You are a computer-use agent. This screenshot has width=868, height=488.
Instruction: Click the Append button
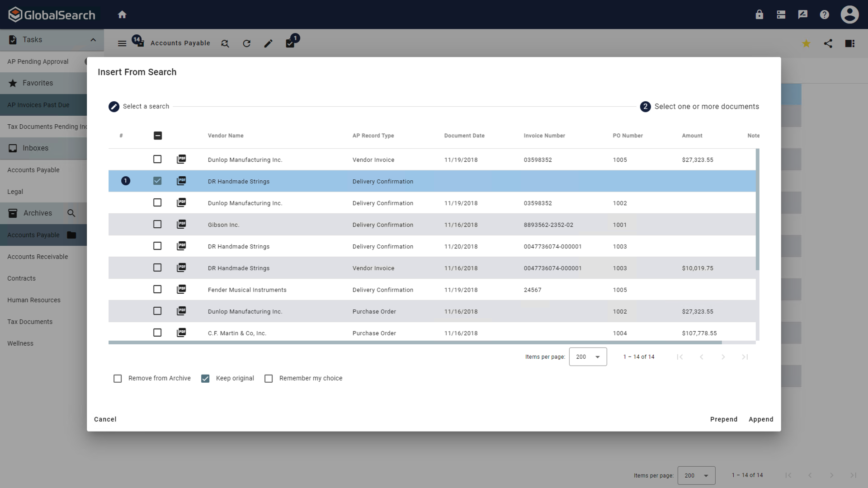click(x=761, y=419)
